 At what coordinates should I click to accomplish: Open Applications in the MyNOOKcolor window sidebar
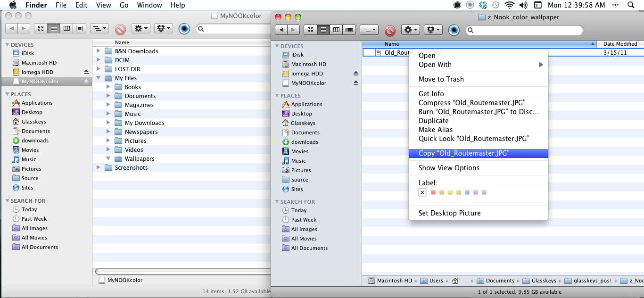coord(37,103)
